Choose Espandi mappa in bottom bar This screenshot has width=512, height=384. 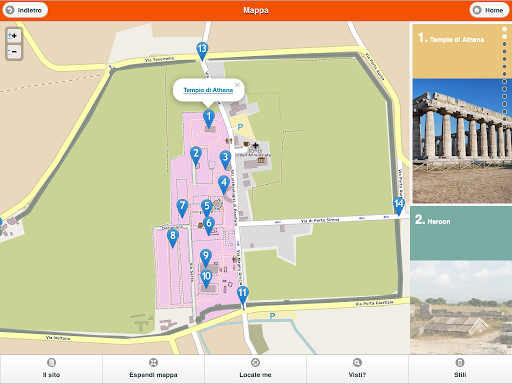pyautogui.click(x=153, y=369)
